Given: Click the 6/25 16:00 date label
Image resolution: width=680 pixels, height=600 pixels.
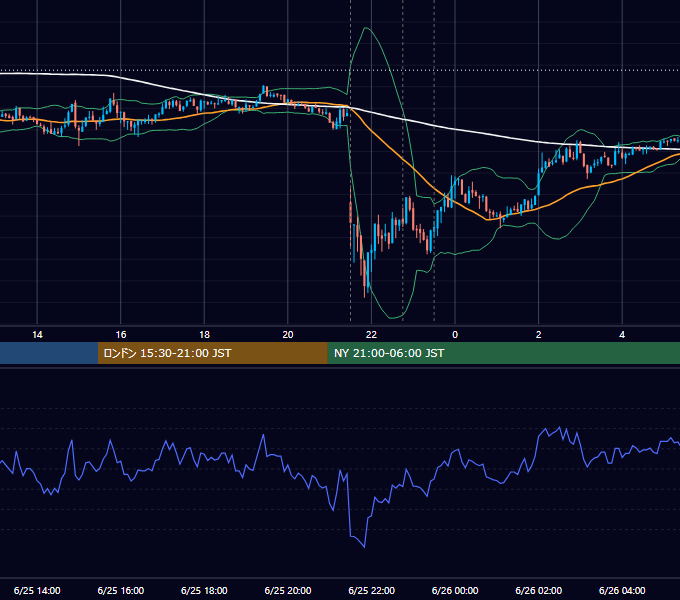Looking at the screenshot, I should click(121, 590).
